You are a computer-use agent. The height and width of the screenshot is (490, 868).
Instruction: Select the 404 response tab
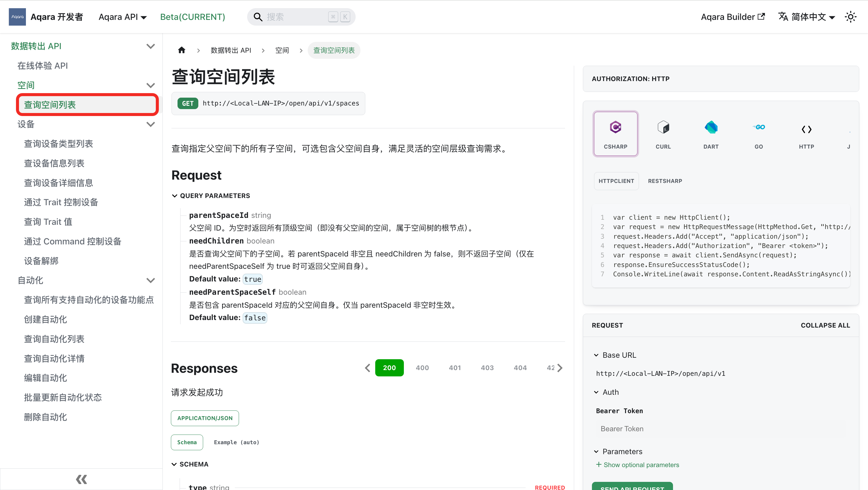pos(520,368)
